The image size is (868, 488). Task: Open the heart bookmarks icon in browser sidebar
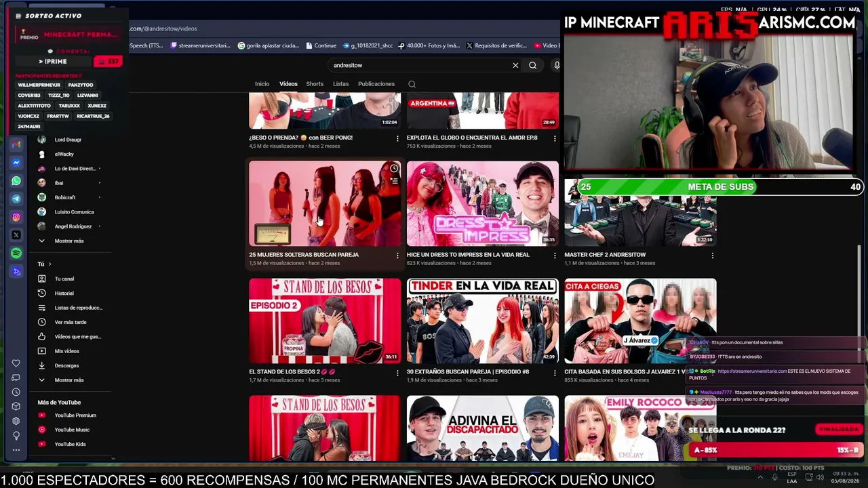[16, 363]
